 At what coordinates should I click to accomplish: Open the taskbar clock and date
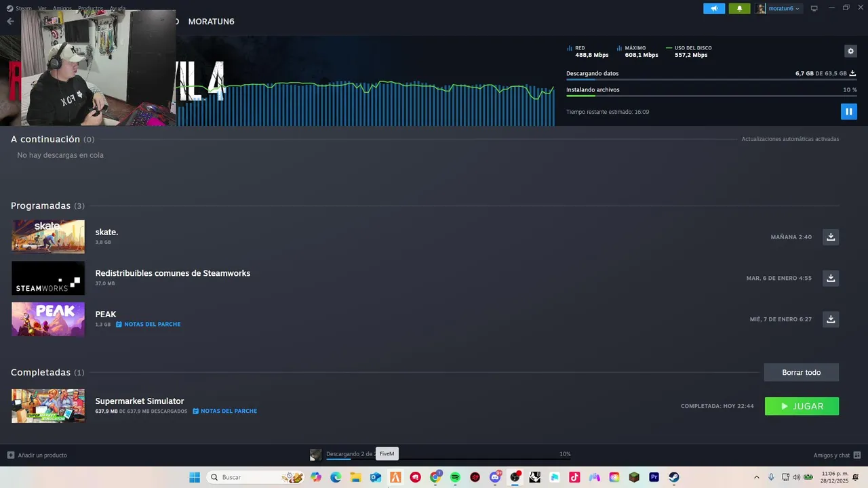[x=835, y=477]
